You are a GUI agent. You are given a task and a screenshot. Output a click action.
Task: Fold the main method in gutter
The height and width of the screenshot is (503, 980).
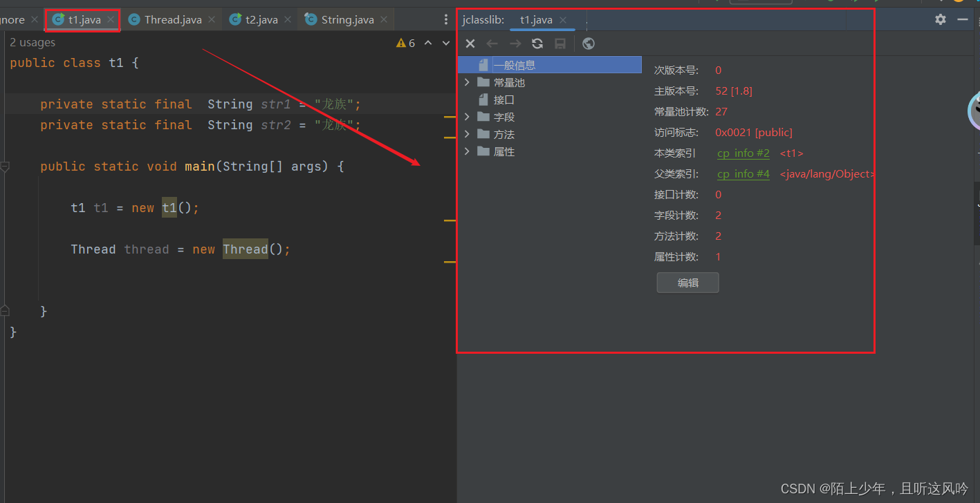click(x=5, y=167)
